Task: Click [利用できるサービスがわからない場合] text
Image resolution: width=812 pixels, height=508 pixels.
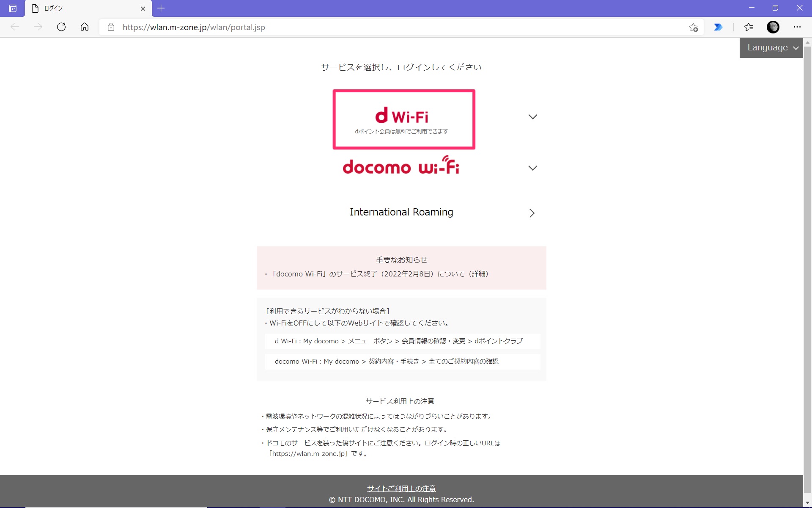Action: 328,311
